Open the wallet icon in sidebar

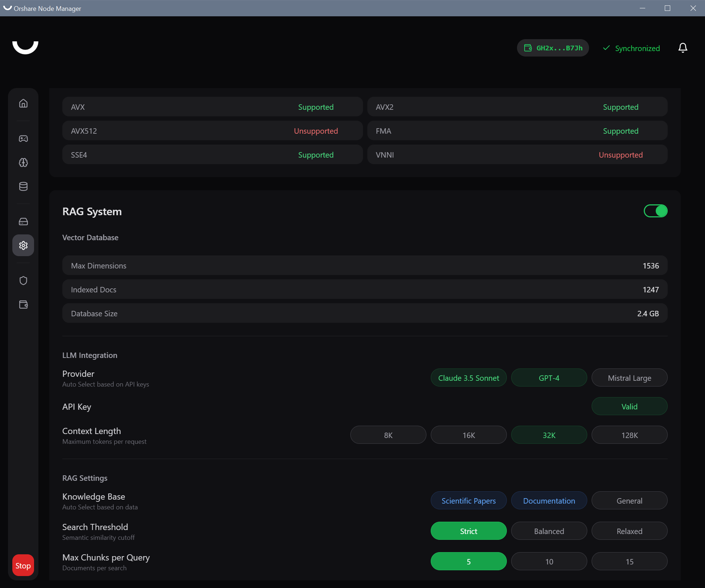23,305
